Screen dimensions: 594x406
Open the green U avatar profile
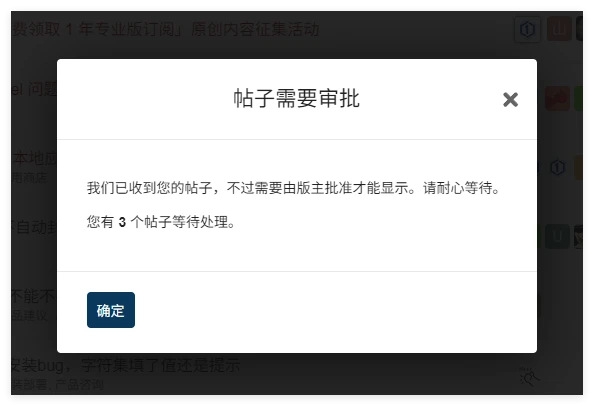click(557, 236)
